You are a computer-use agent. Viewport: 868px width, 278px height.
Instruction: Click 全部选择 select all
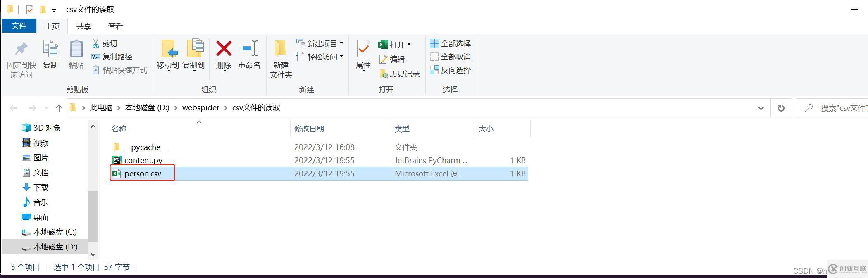click(451, 43)
